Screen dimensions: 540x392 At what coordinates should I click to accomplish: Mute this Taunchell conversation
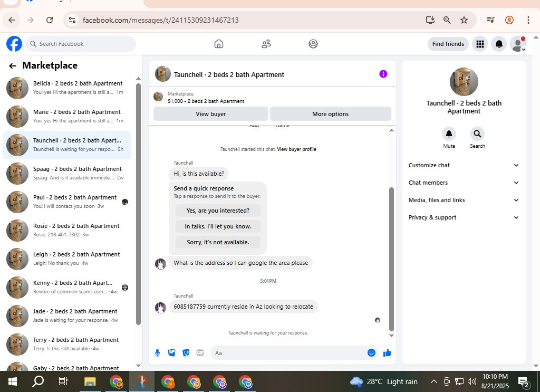449,133
